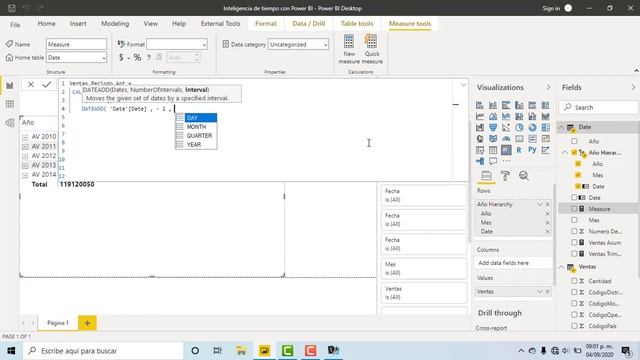Select the scatter chart visual

tap(506, 128)
